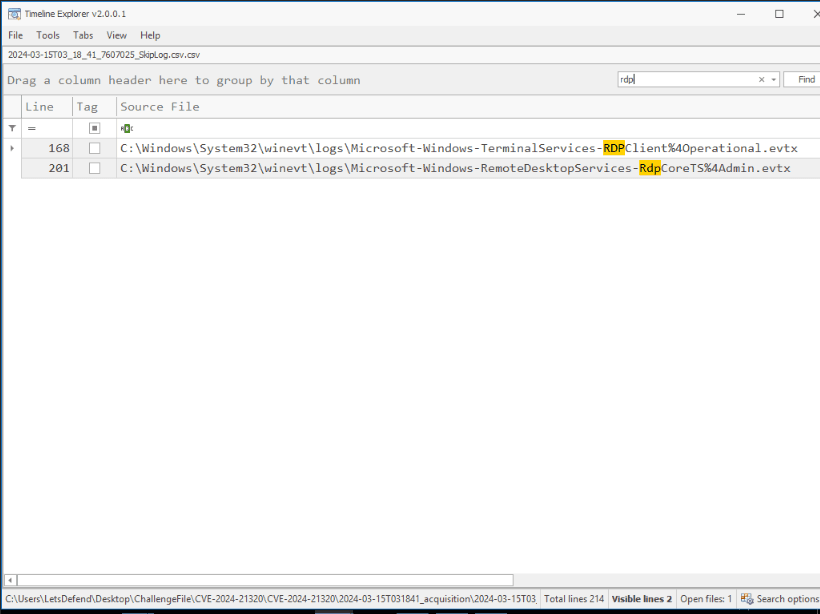Sort by the Source File column header
This screenshot has height=614, width=820.
coord(468,107)
